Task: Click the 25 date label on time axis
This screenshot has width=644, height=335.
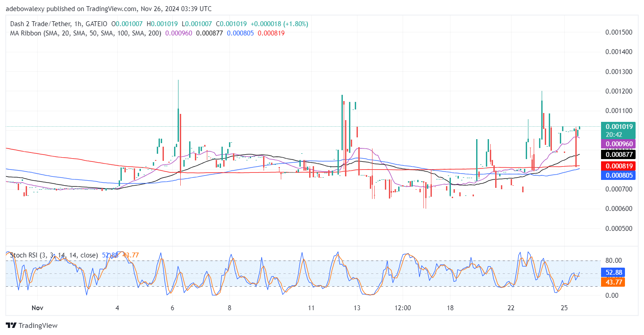Action: [x=564, y=308]
